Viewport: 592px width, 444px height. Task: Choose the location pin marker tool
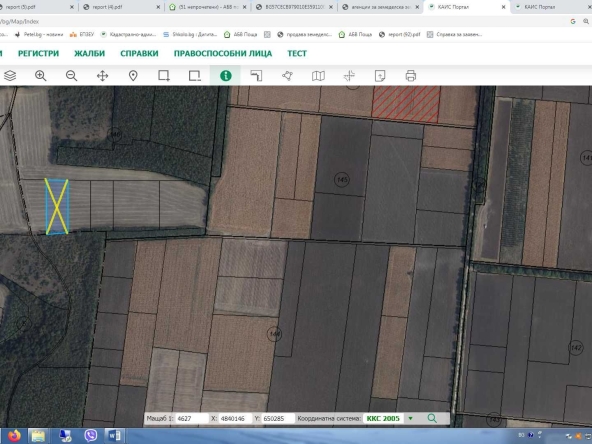(x=133, y=76)
